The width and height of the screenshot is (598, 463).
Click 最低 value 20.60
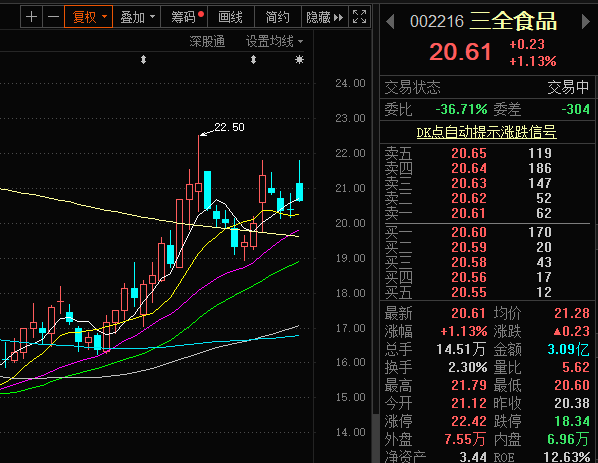[572, 385]
